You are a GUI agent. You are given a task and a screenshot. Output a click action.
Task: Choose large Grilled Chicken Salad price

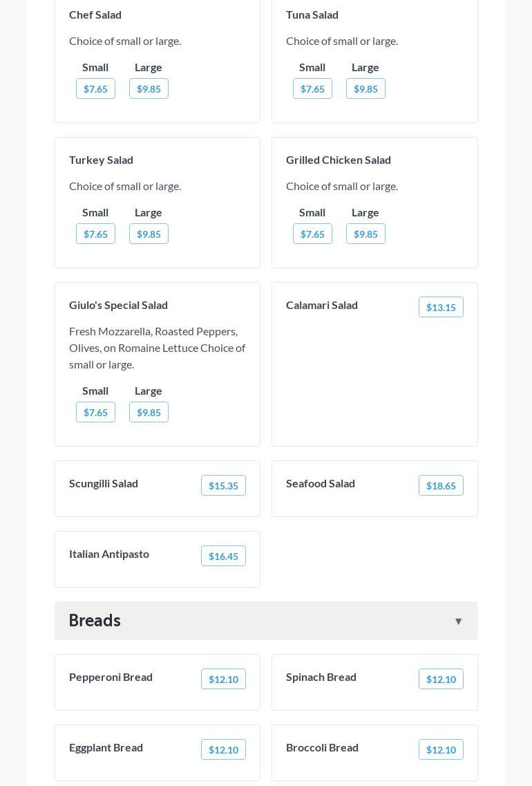coord(365,234)
